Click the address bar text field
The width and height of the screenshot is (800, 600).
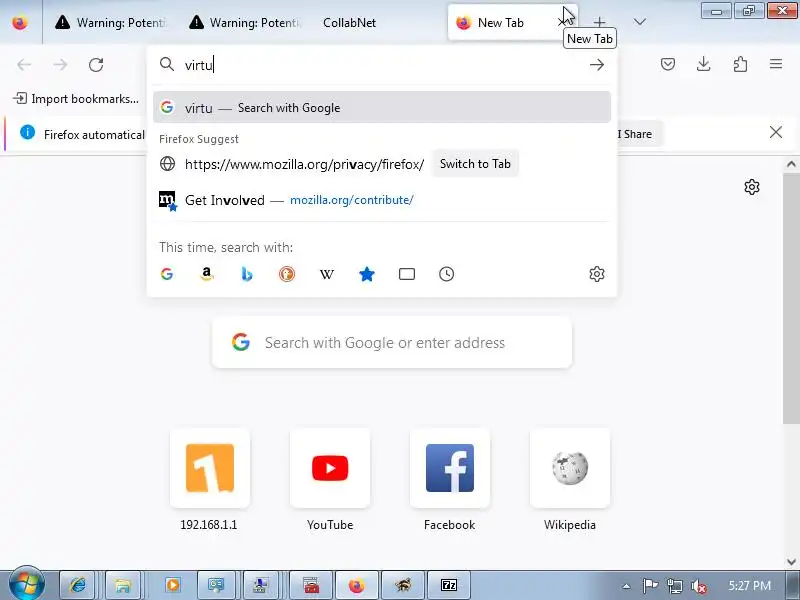pyautogui.click(x=383, y=65)
